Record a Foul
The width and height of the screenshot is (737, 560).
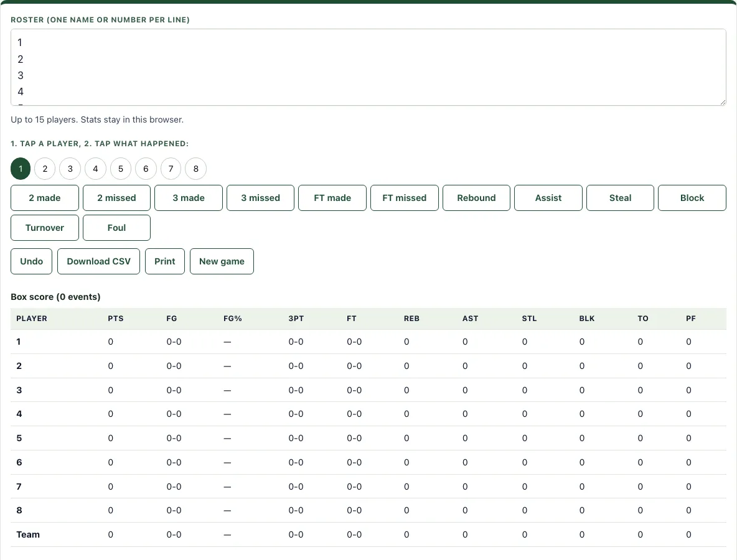[x=116, y=228]
